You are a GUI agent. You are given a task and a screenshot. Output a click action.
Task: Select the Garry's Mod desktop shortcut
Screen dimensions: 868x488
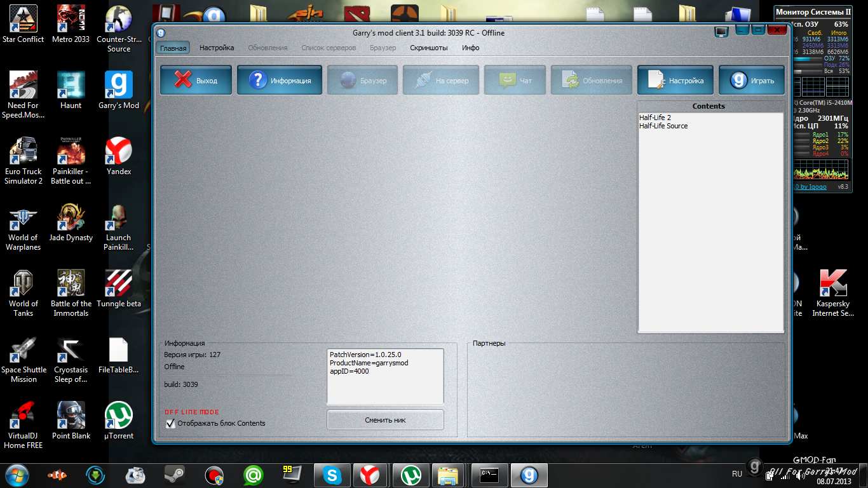pyautogui.click(x=119, y=91)
